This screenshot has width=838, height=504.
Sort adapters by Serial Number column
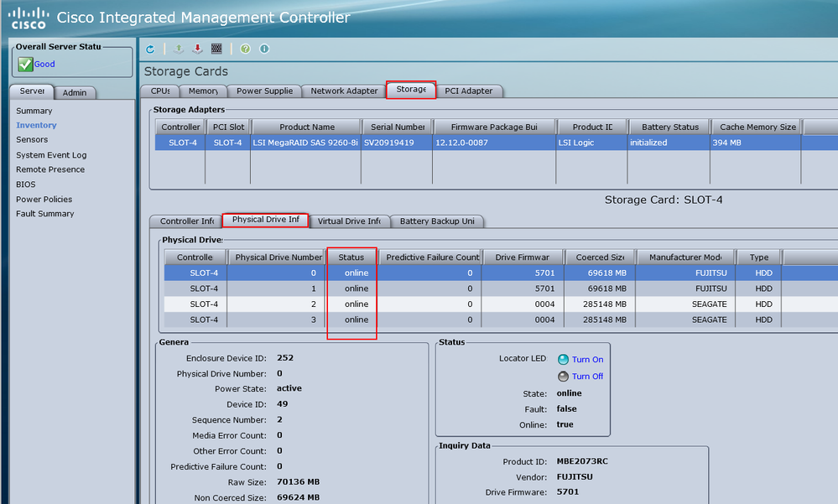point(398,127)
